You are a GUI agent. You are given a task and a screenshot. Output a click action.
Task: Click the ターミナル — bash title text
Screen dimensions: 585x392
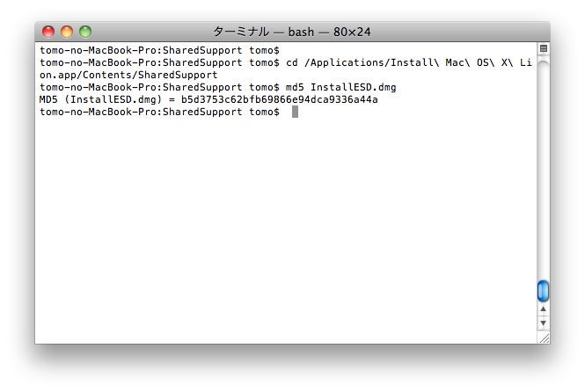point(263,32)
